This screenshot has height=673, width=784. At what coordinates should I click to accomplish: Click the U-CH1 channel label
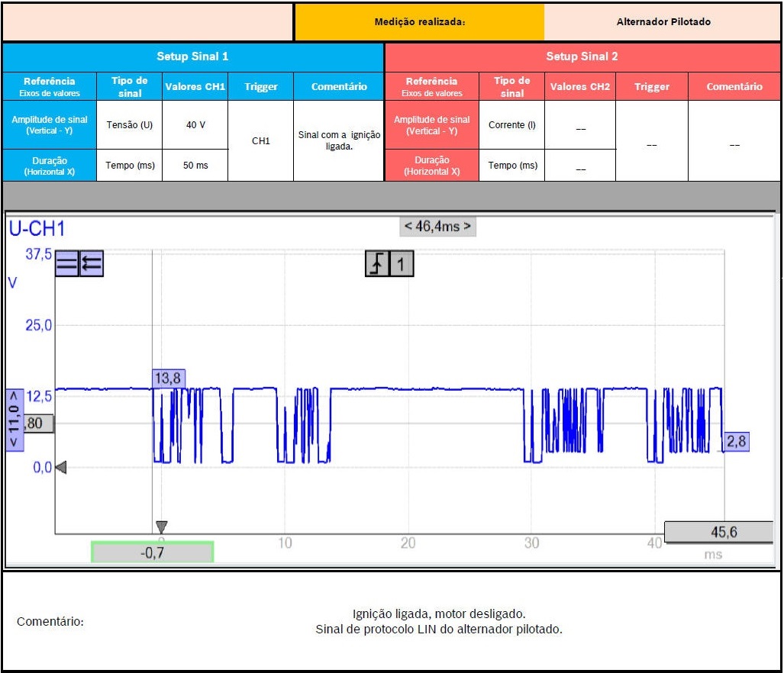click(x=37, y=229)
